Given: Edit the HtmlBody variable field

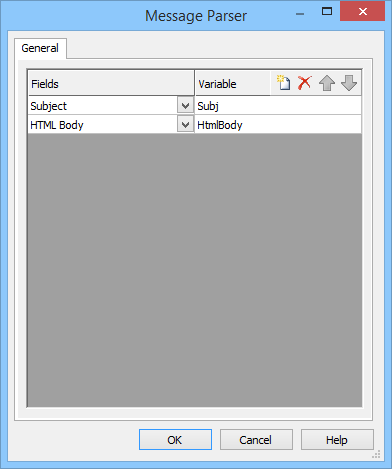Looking at the screenshot, I should [278, 125].
